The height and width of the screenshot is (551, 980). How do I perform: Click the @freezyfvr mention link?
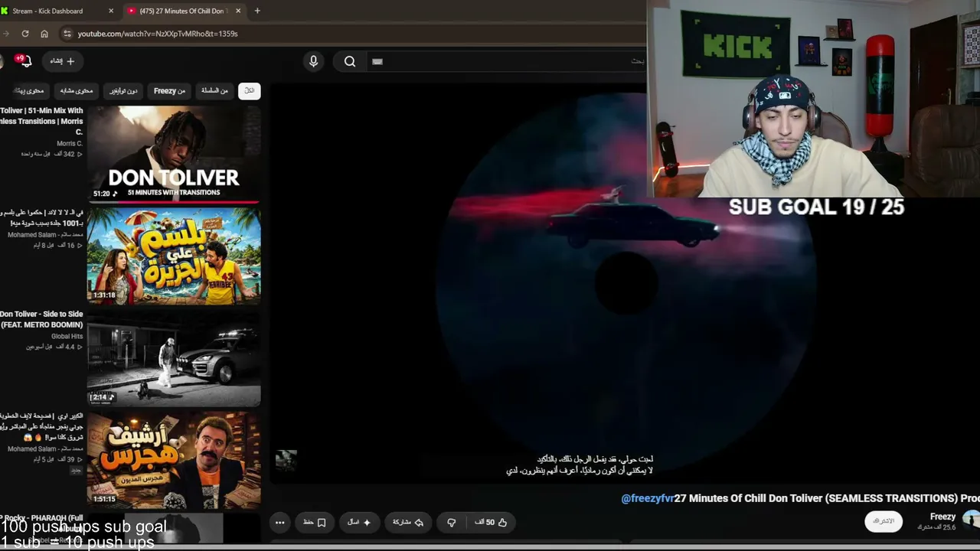click(648, 498)
